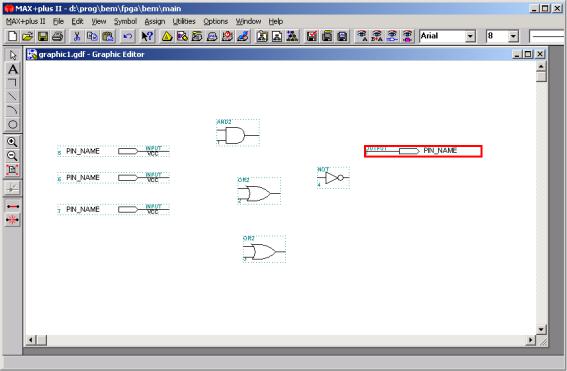
Task: Fit drawing in window icon
Action: (x=13, y=170)
